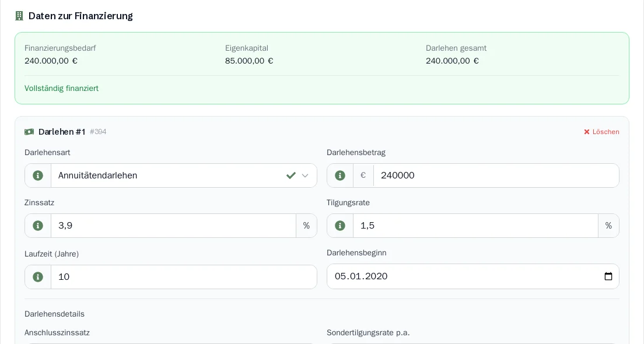Click the Finanzierungsbedarf value 240.000,00 €
Viewport: 644px width, 344px height.
click(51, 61)
